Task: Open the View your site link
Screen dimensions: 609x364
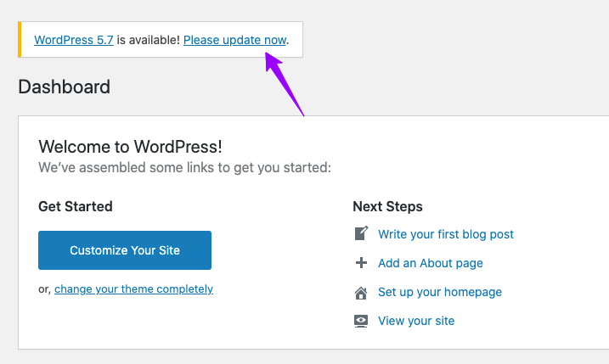Action: point(416,321)
